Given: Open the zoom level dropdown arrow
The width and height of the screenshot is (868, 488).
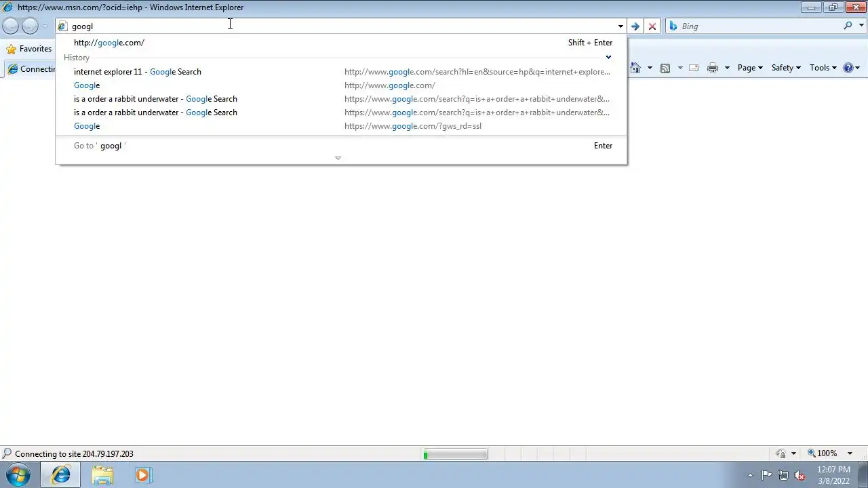Looking at the screenshot, I should tap(850, 454).
